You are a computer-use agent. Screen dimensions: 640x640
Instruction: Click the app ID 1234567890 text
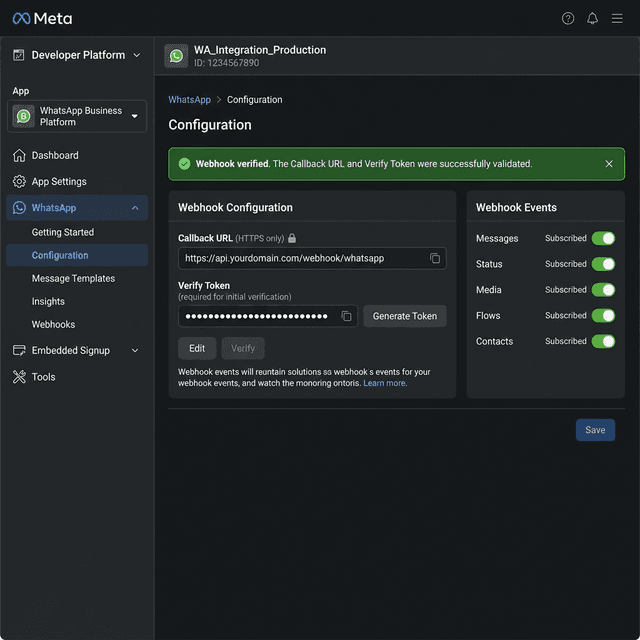click(227, 63)
